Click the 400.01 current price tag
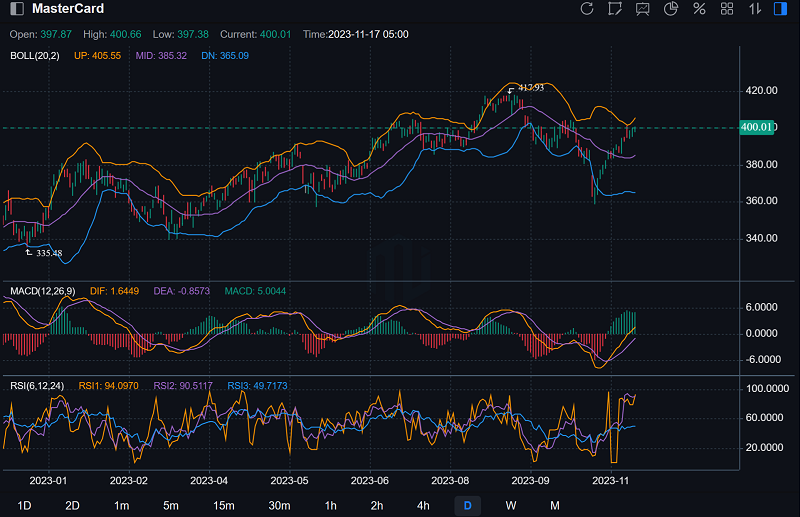 click(x=756, y=127)
